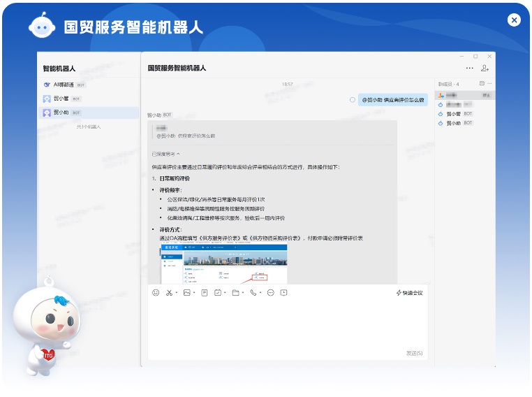Click inside the message input box
This screenshot has width=532, height=397.
286,325
